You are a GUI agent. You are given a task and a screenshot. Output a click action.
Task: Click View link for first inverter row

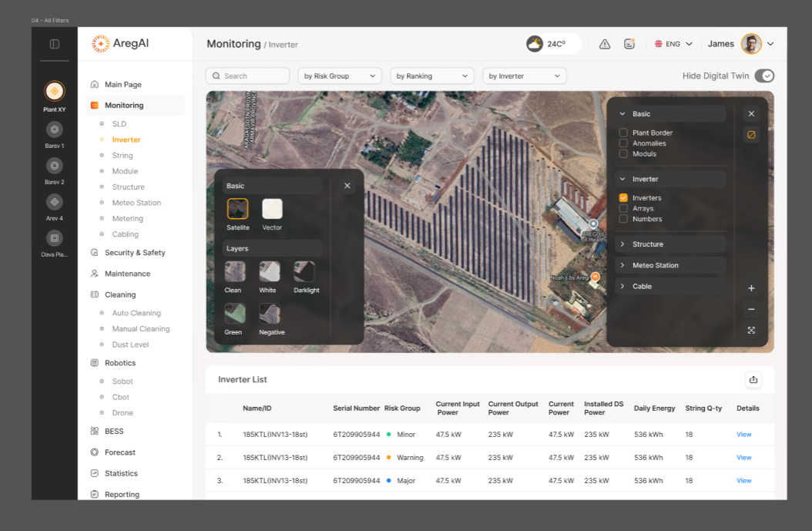coord(743,435)
